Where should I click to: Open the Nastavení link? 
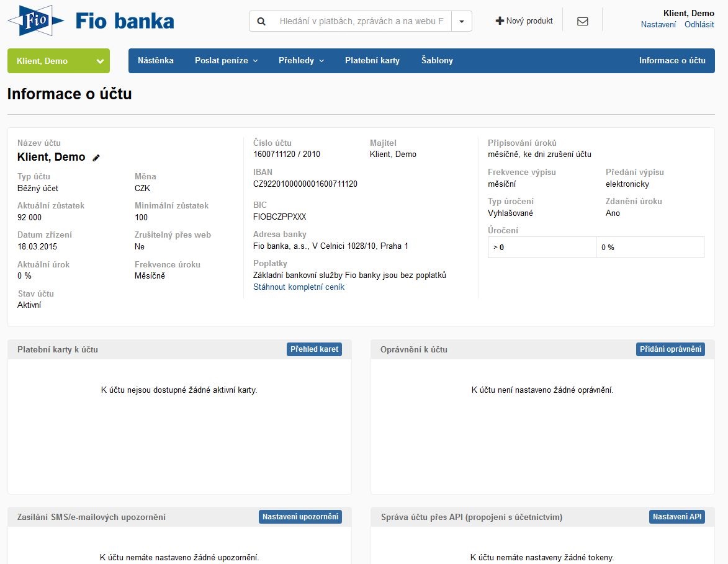tap(658, 25)
